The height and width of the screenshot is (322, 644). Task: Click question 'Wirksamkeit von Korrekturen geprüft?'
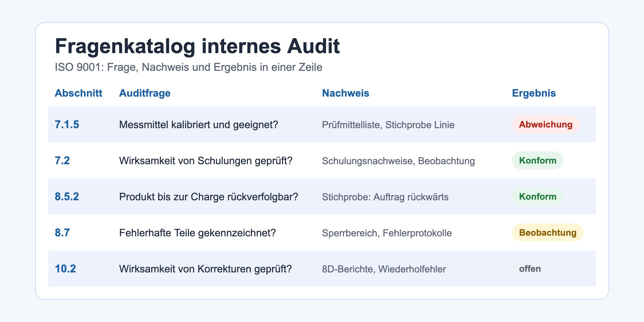coord(205,269)
